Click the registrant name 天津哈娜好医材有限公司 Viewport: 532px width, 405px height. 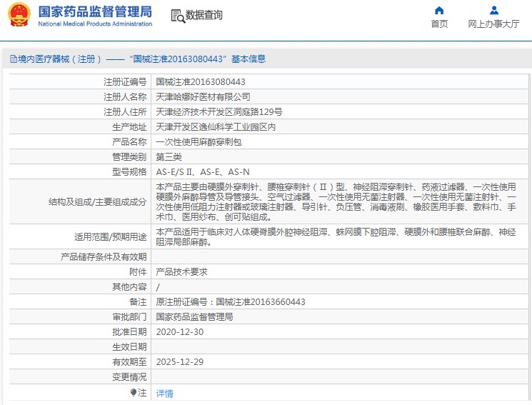click(x=203, y=96)
